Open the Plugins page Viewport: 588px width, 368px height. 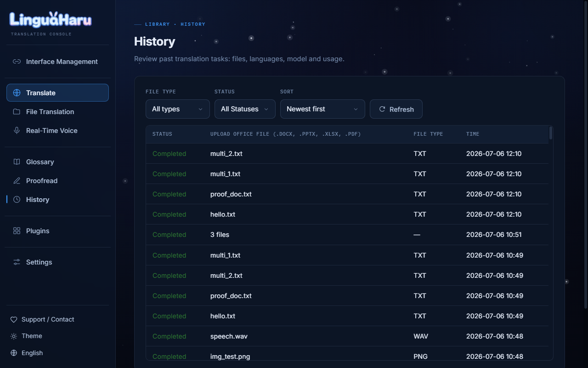tap(57, 231)
